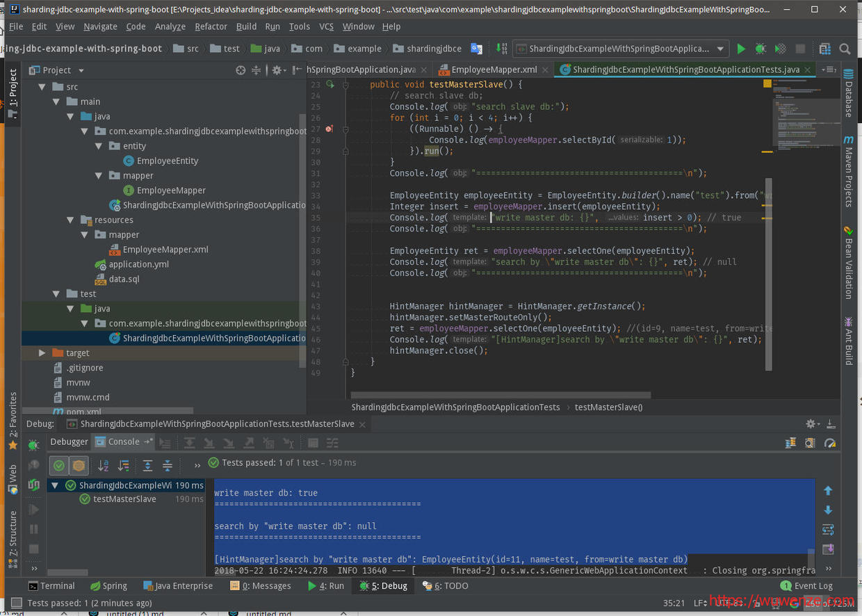Viewport: 862px width, 616px height.
Task: Open the Database side panel
Action: (x=848, y=94)
